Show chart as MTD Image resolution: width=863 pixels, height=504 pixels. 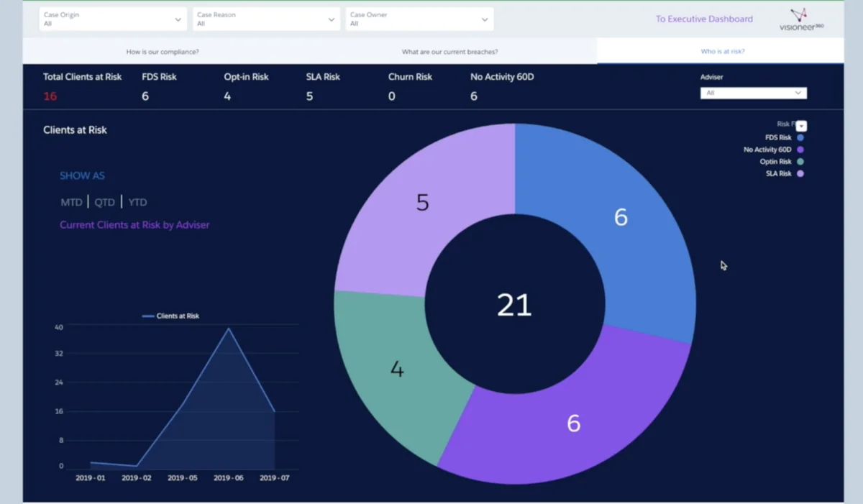pos(71,203)
